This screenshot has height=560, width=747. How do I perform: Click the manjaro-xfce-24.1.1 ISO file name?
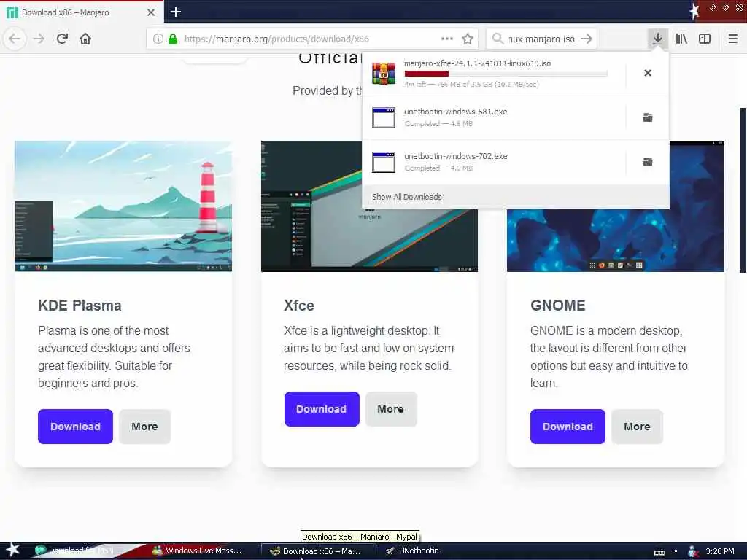pos(477,63)
